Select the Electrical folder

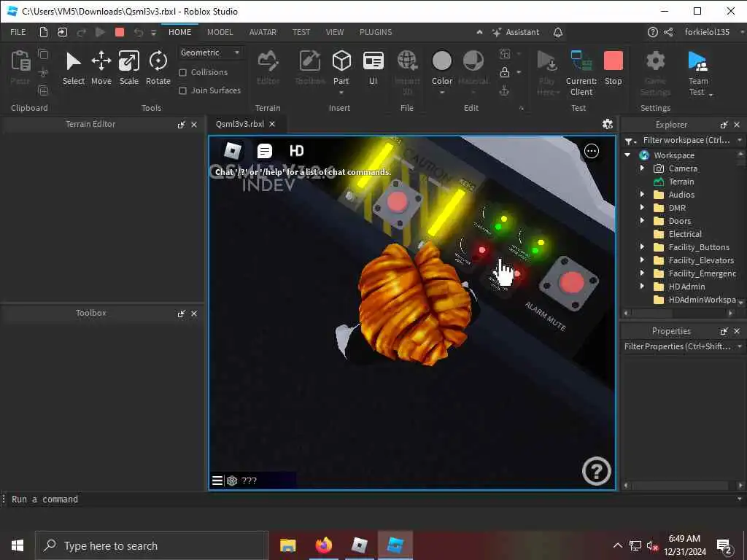(x=684, y=234)
